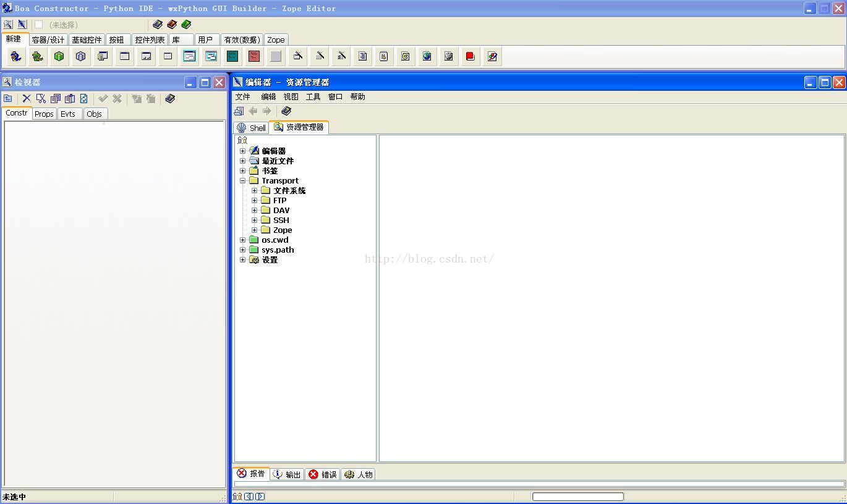Viewport: 847px width, 504px height.
Task: Open the red help book in main toolbar
Action: point(172,25)
